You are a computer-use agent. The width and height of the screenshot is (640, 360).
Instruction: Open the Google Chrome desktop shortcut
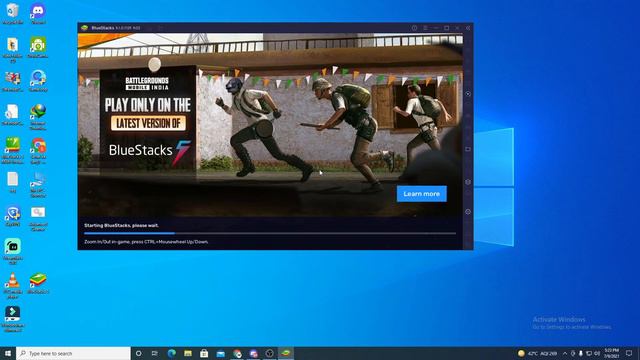tap(38, 151)
